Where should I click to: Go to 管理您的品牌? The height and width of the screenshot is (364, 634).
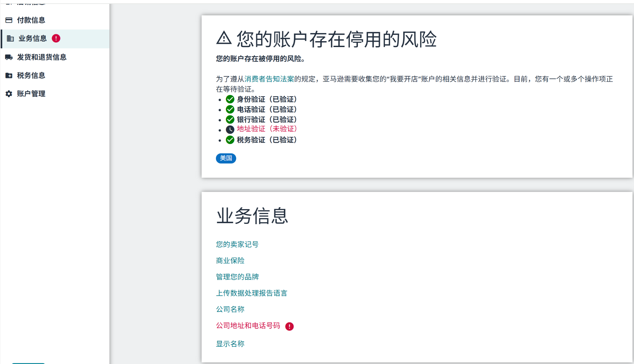pyautogui.click(x=237, y=277)
